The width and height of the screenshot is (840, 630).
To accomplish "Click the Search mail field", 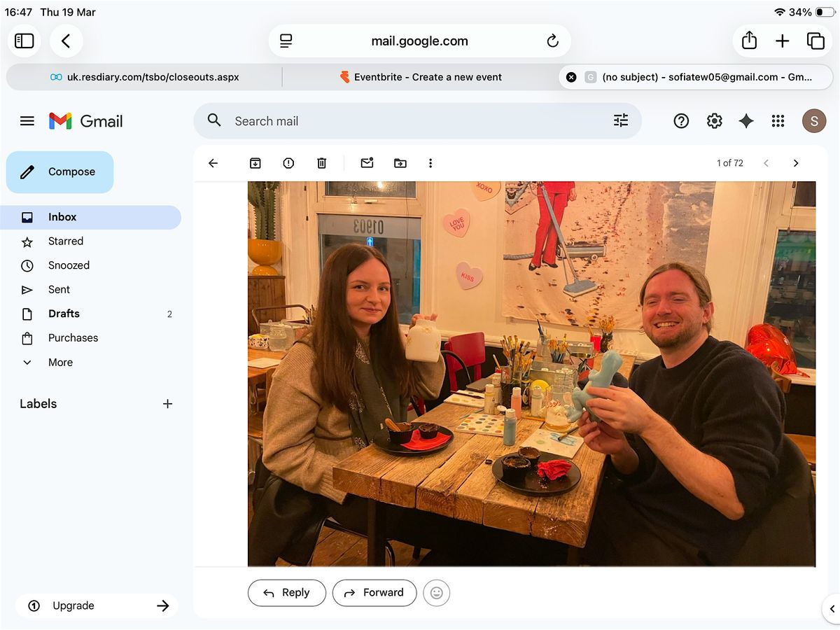I will point(413,121).
